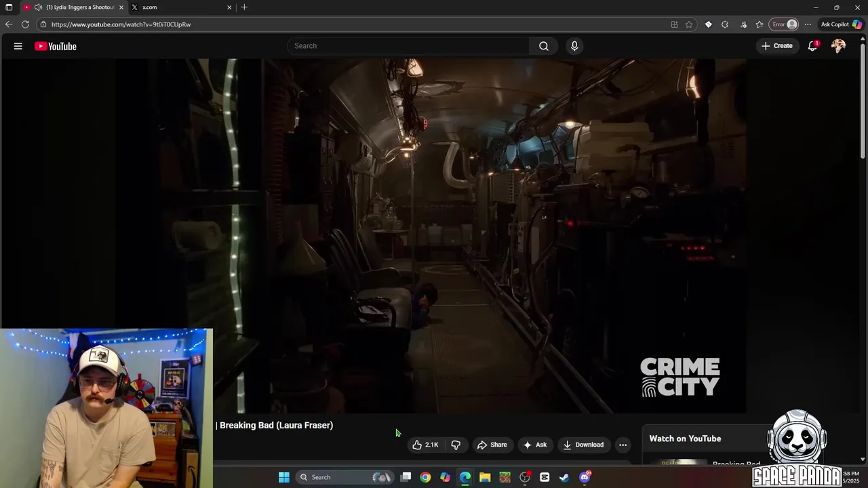This screenshot has height=488, width=868.
Task: Open the YouTube account avatar menu
Action: tap(839, 46)
